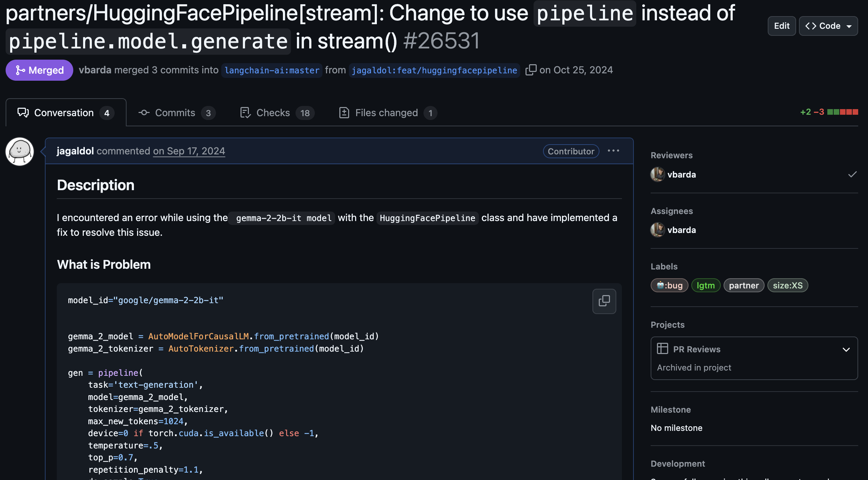Filter by the lgtm label
868x480 pixels.
[x=706, y=285]
